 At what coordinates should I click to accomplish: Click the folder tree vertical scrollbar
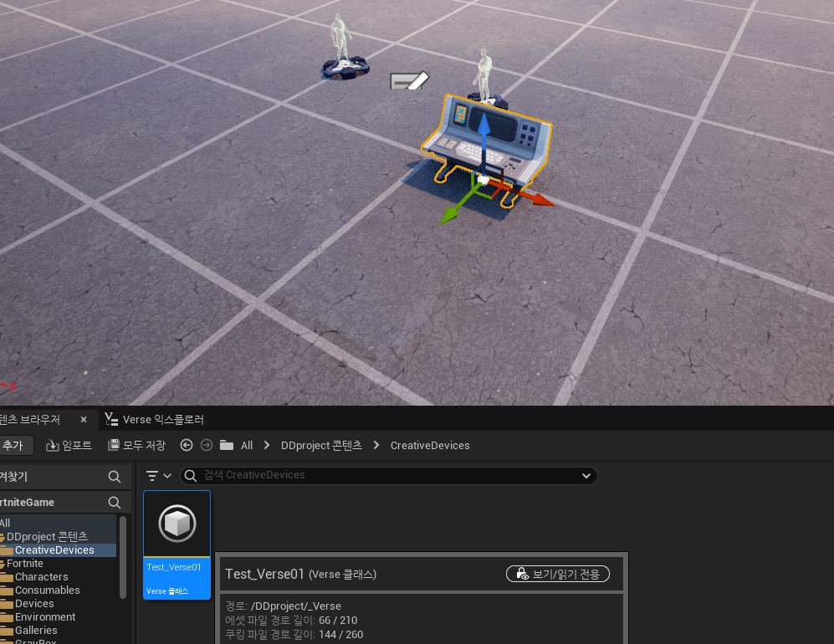tap(123, 557)
